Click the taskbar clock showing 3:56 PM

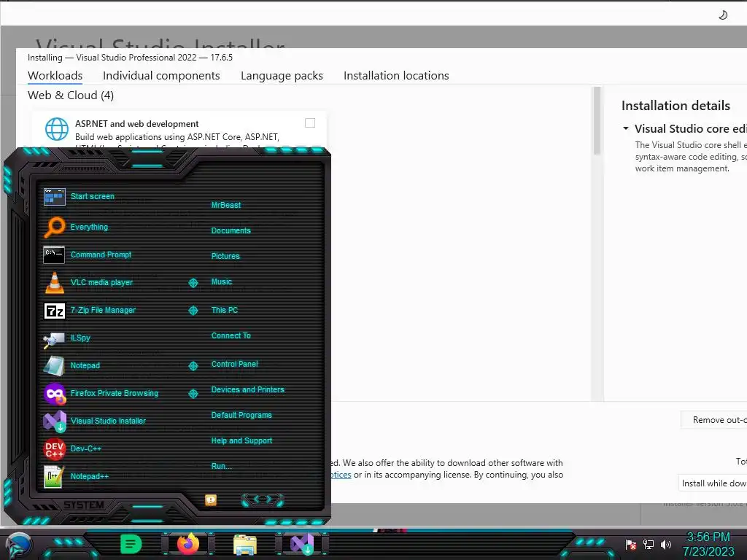[708, 537]
